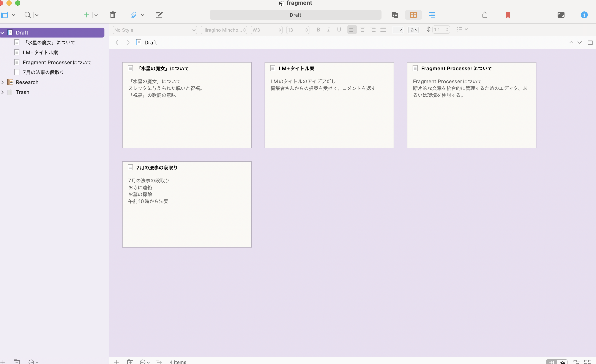Open the Compose mode icon
Screen dimensions: 596x364
[x=561, y=15]
